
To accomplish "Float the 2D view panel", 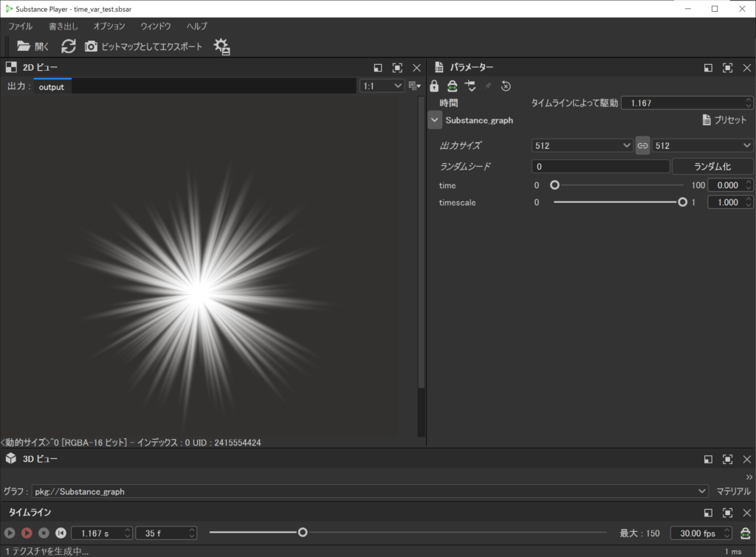I will point(378,67).
